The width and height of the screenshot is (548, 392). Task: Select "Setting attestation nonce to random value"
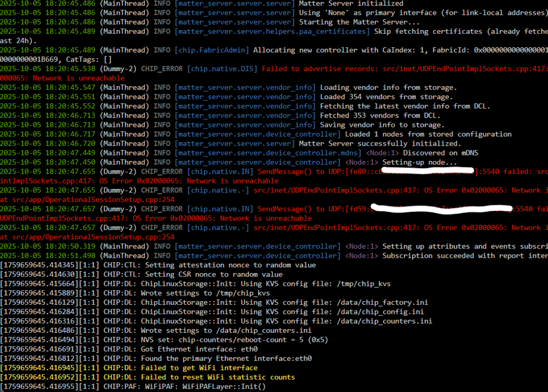tap(230, 265)
